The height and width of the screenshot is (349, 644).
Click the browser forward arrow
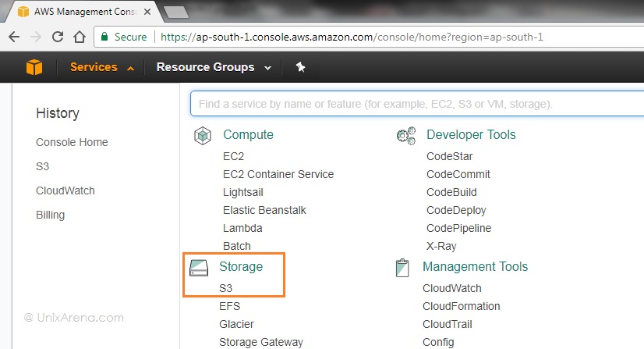click(36, 37)
